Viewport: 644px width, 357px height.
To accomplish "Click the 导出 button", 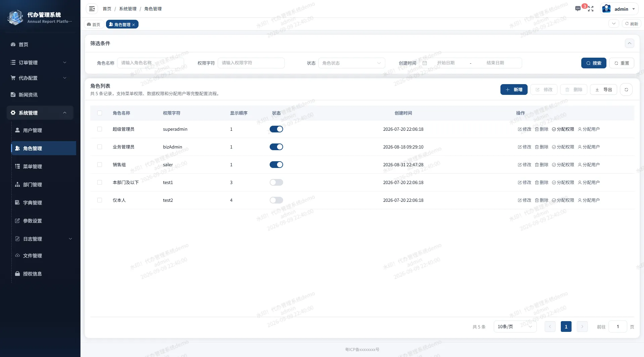I will 603,90.
